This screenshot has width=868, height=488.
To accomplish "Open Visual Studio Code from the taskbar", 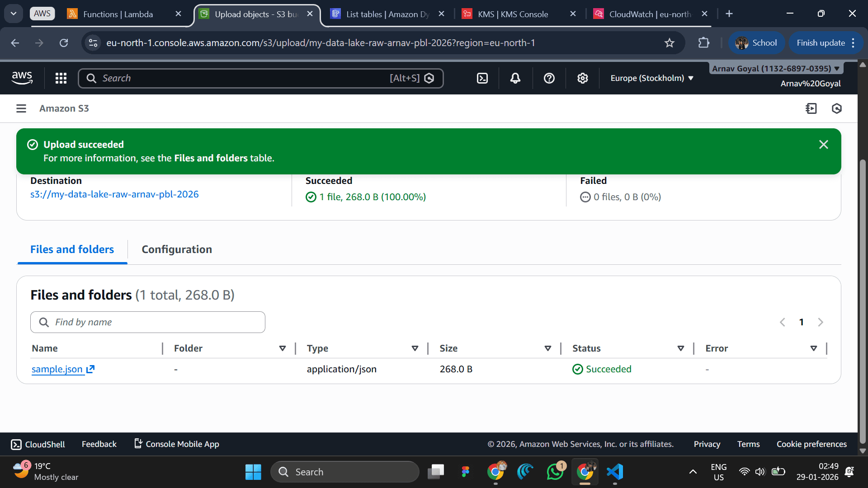I will click(x=615, y=472).
